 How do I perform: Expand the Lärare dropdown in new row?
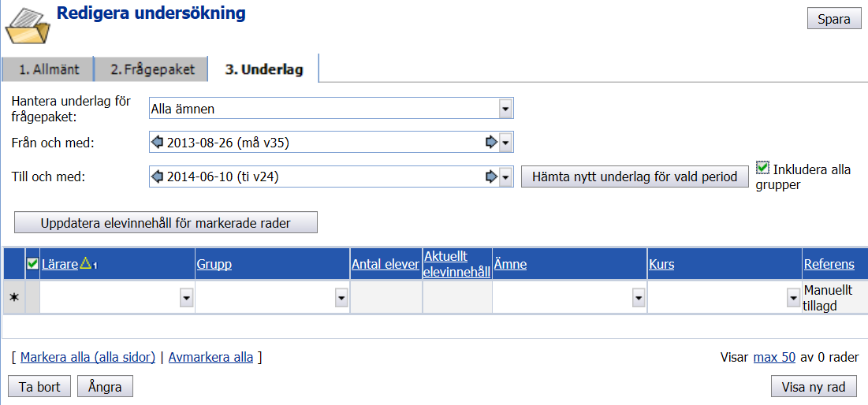[187, 298]
